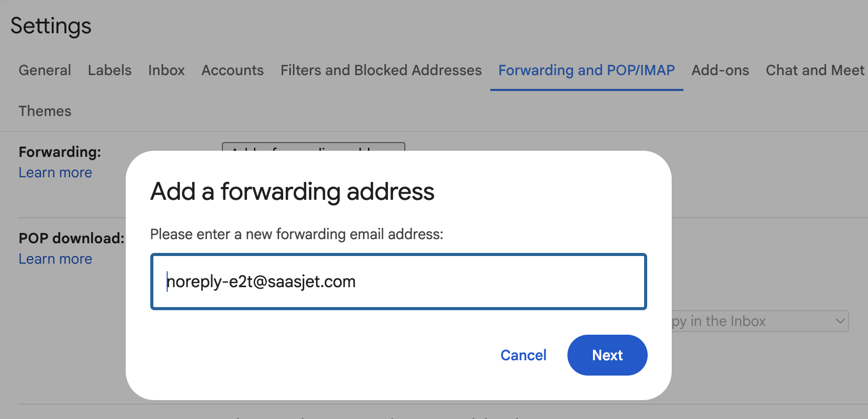The width and height of the screenshot is (868, 419).
Task: Click the Settings page heading
Action: point(51,26)
